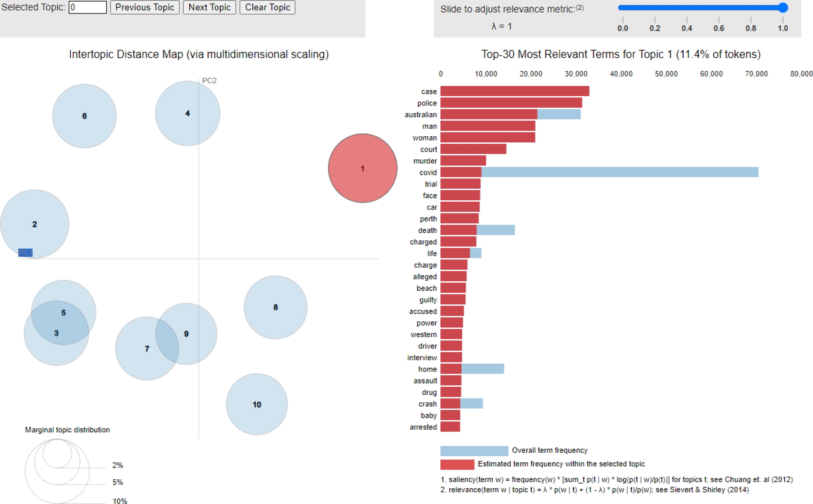This screenshot has width=813, height=504.
Task: Select topic circle 10 on the map
Action: coord(257,404)
